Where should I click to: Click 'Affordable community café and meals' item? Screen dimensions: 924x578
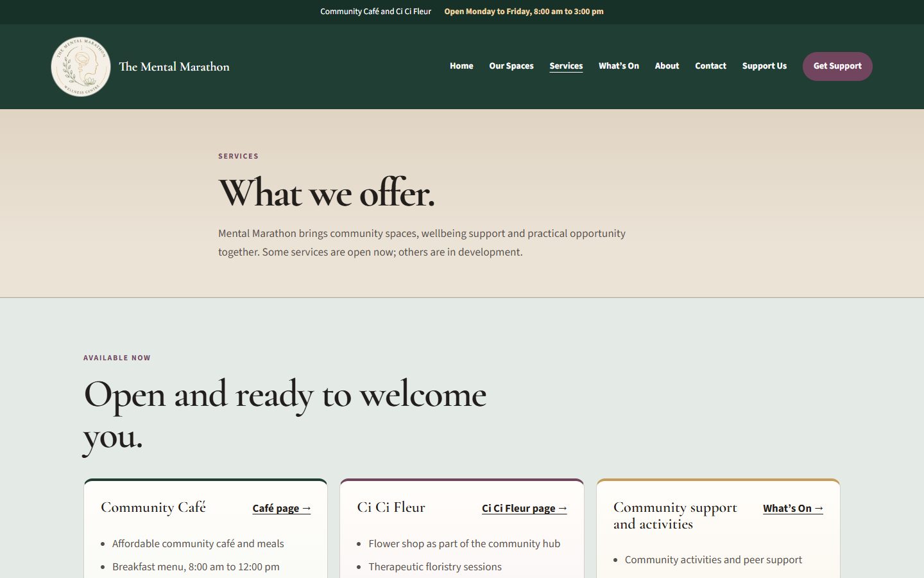[x=198, y=544]
